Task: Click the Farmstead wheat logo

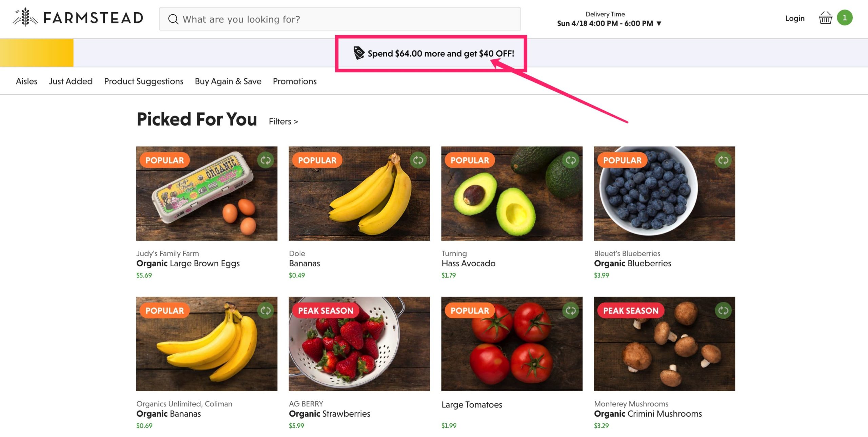Action: click(25, 17)
